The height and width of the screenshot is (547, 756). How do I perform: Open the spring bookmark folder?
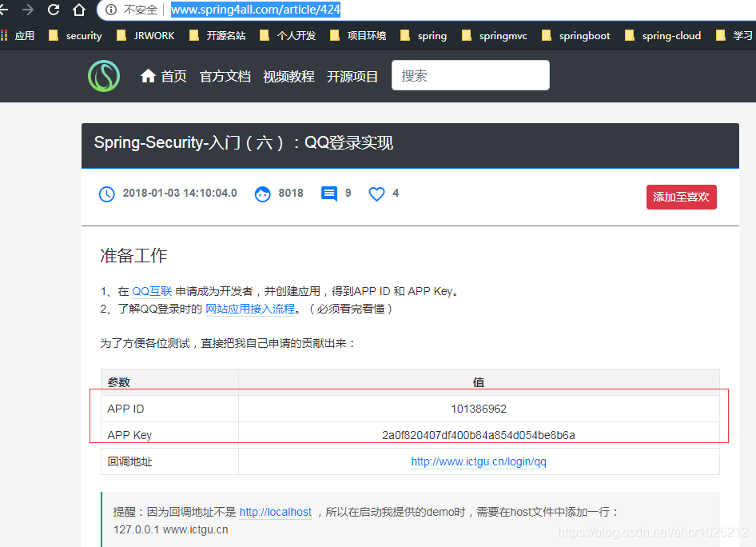coord(424,36)
